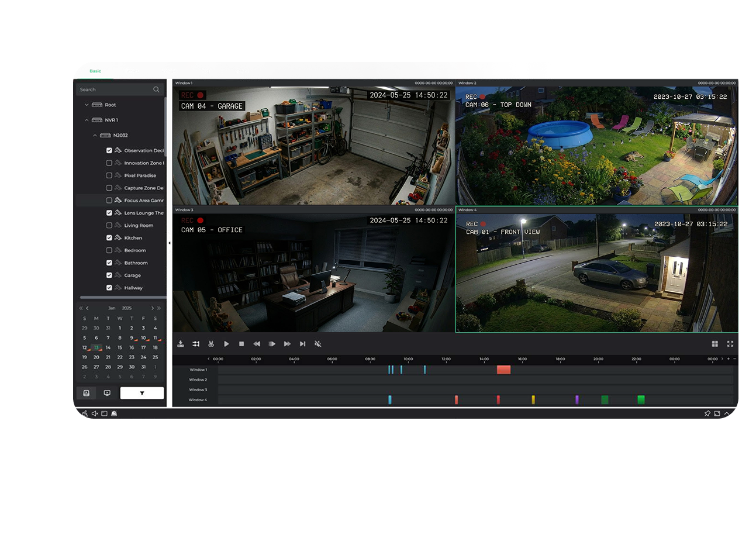Collapse the NVR 1 tree node
Screen dimensions: 756x545
coord(87,120)
